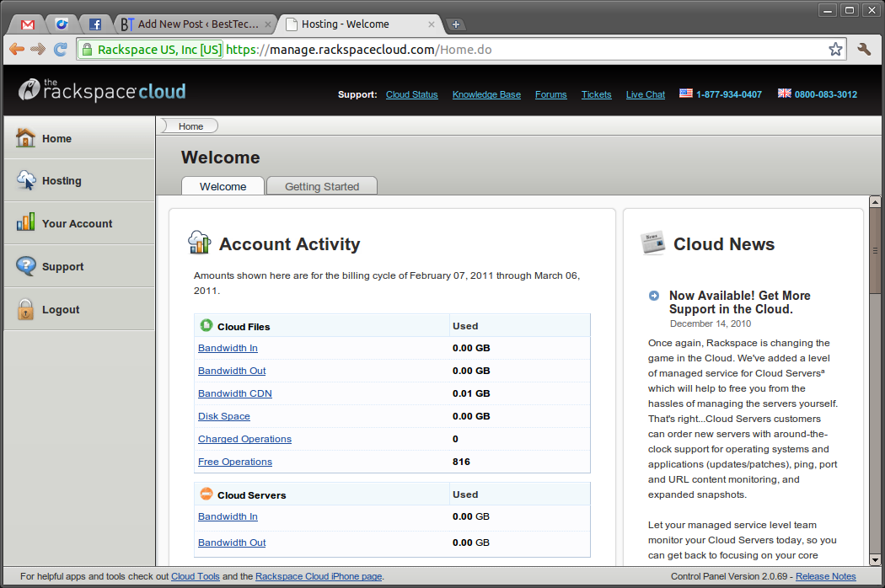
Task: Open the Live Chat support link
Action: [x=645, y=94]
